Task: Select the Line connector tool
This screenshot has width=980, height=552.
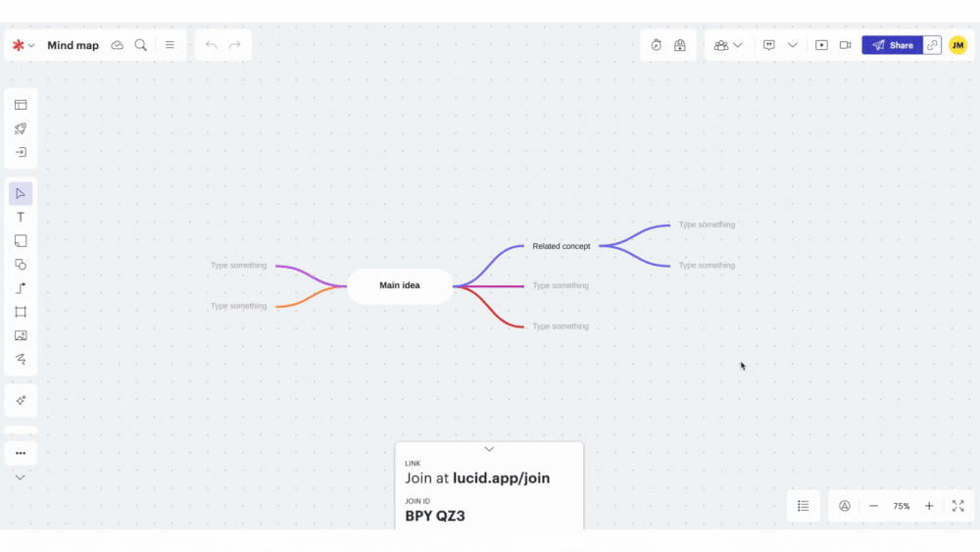Action: click(21, 288)
